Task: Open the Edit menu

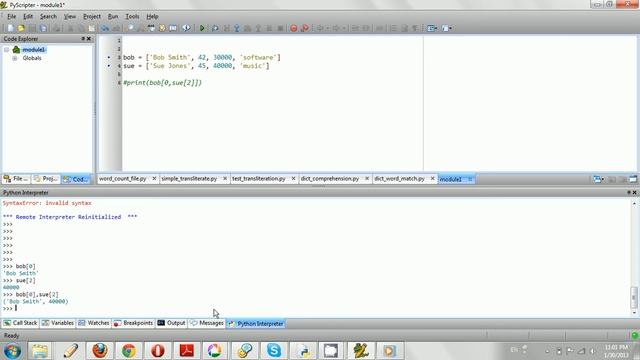Action: 28,16
